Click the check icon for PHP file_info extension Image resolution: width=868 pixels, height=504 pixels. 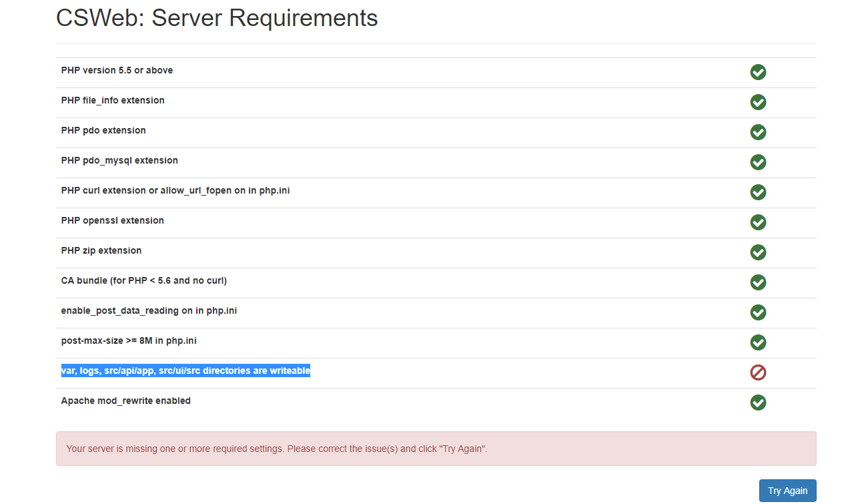pos(758,102)
